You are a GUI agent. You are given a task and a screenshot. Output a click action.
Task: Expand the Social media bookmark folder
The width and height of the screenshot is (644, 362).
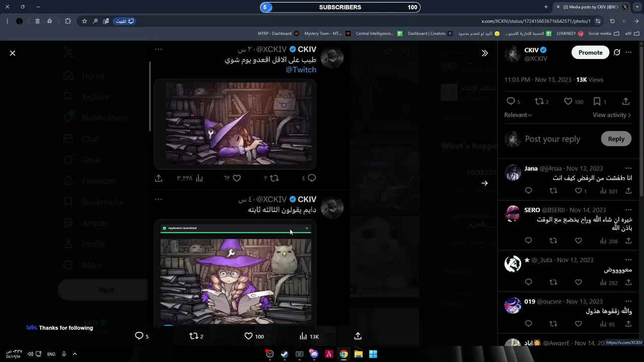click(604, 34)
